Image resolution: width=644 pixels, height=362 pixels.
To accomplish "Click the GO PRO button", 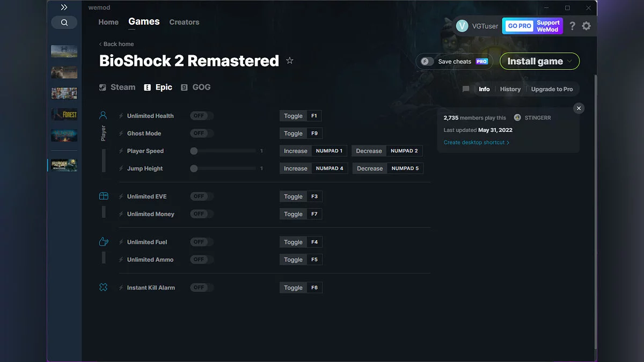I will 519,26.
